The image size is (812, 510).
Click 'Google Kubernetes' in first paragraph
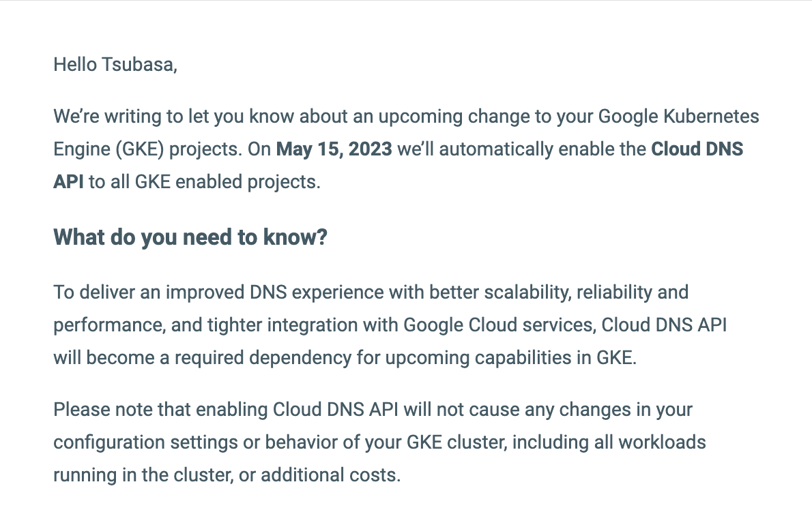pyautogui.click(x=678, y=117)
